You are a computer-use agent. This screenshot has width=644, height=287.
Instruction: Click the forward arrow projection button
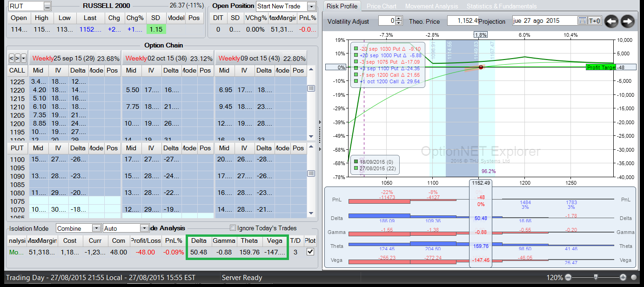point(627,21)
